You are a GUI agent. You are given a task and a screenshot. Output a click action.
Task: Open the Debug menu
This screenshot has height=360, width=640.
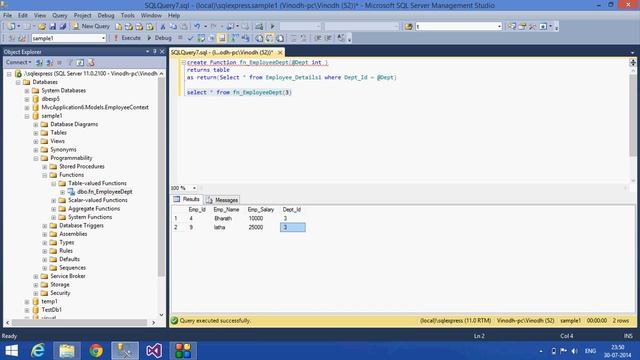(106, 16)
